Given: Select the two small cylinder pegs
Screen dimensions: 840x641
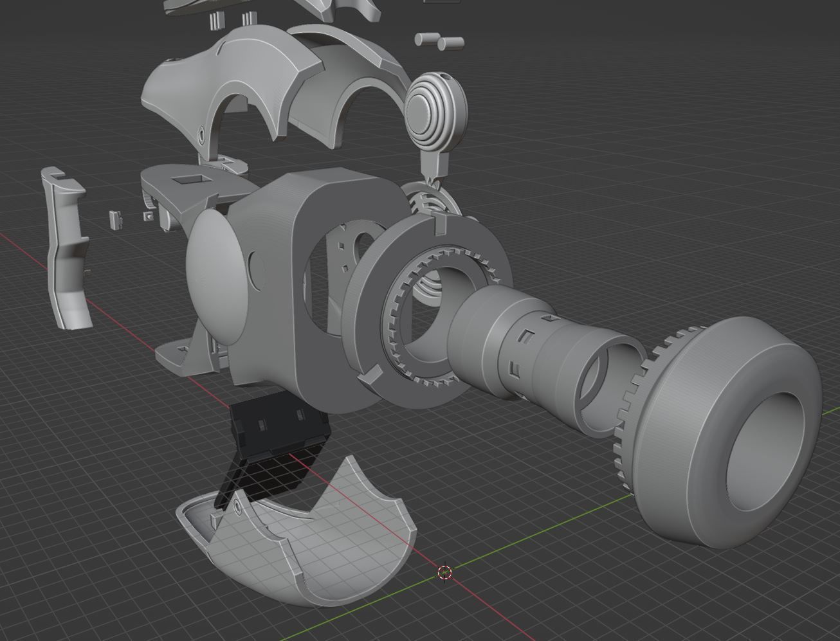Looking at the screenshot, I should 439,42.
